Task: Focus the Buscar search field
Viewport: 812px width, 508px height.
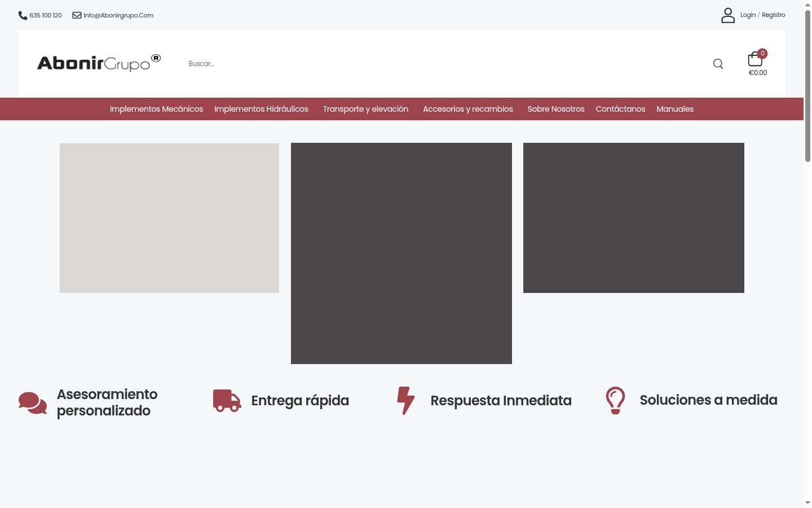Action: [x=445, y=64]
